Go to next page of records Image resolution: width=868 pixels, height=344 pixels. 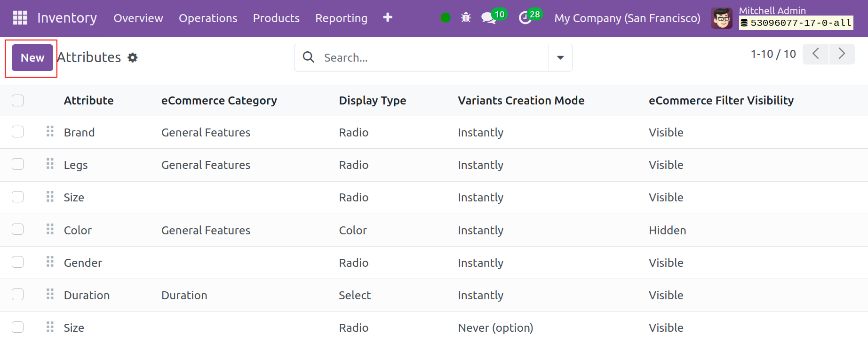(x=842, y=54)
